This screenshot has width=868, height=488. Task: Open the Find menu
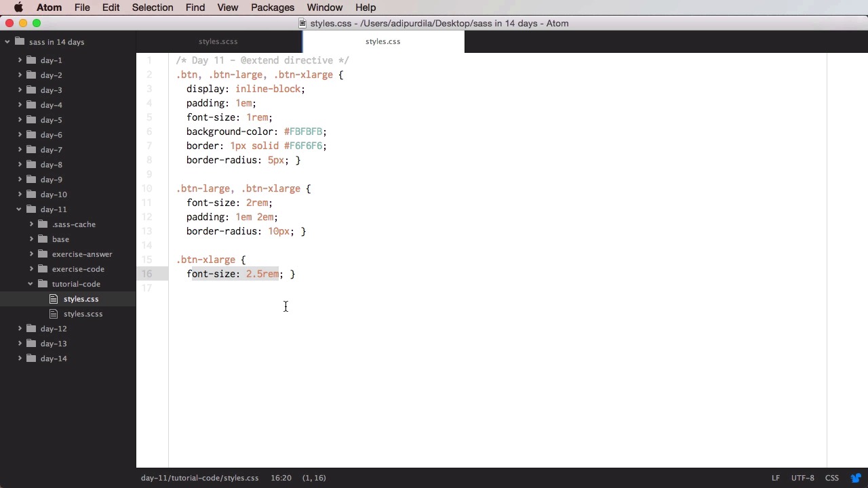(x=195, y=7)
